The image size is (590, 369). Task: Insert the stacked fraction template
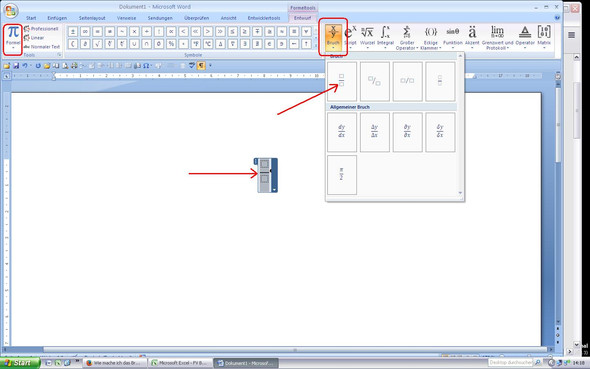click(x=342, y=82)
